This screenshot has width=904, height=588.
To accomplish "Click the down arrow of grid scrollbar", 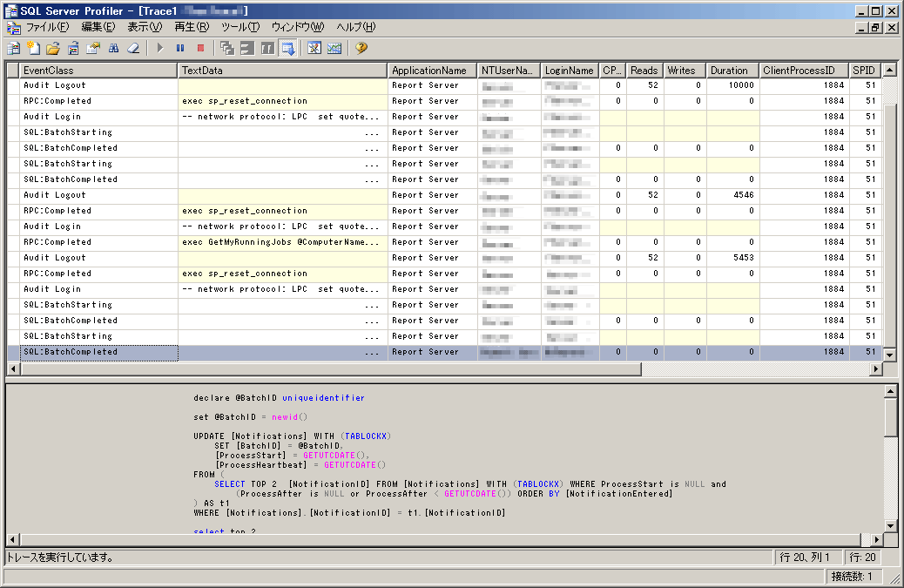I will (x=889, y=355).
